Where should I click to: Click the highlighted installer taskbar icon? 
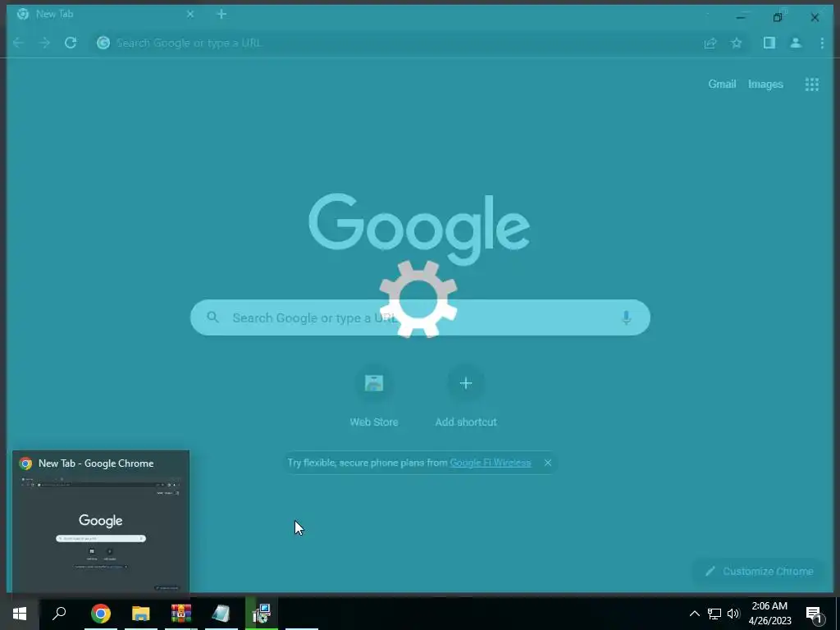(262, 614)
